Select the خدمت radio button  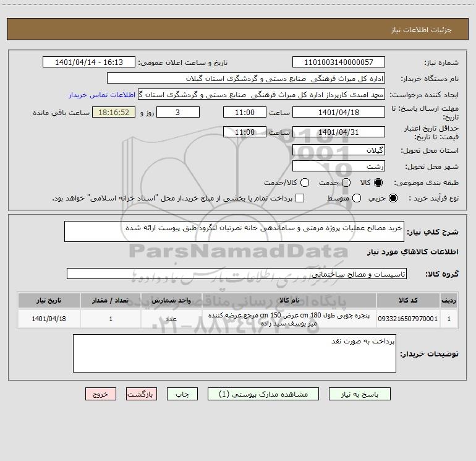[x=346, y=183]
